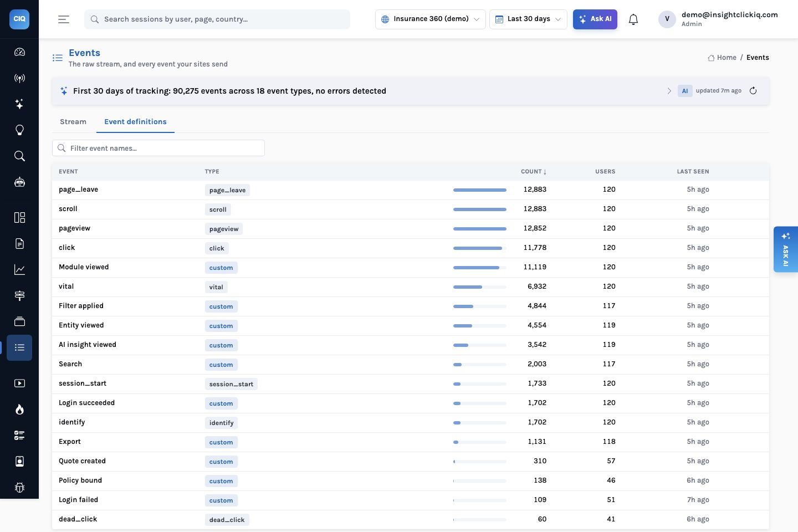Viewport: 798px width, 532px height.
Task: Click the CIQ logo
Action: [19, 19]
